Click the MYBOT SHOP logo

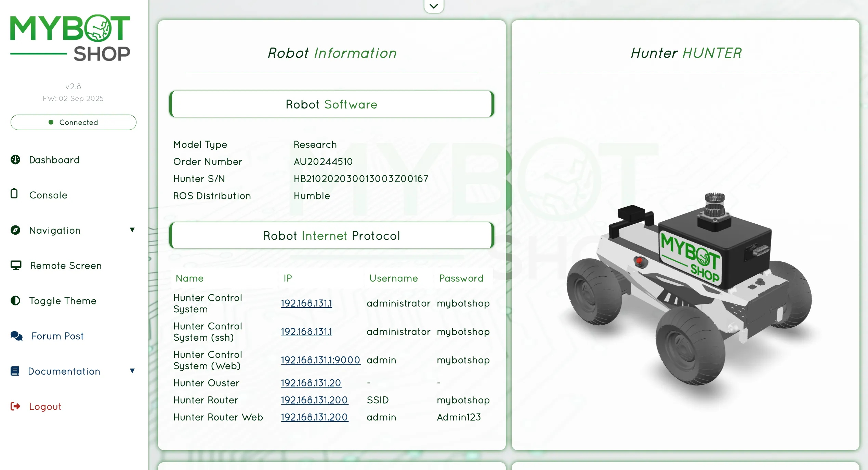pos(70,38)
